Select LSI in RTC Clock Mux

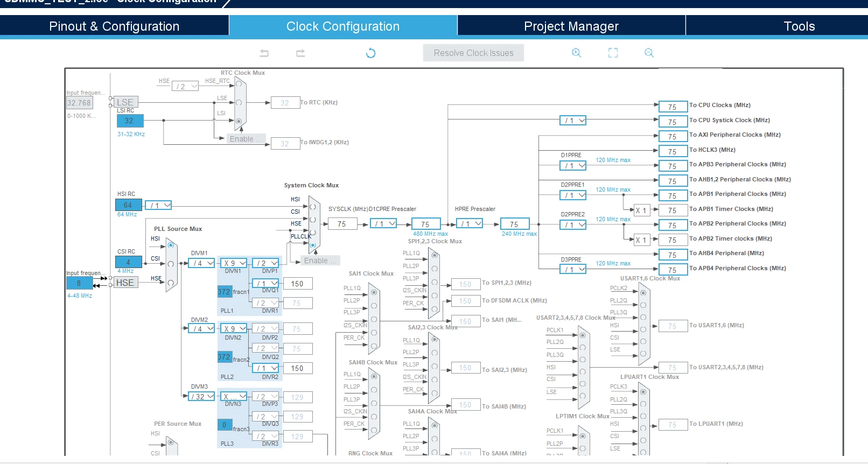coord(239,121)
